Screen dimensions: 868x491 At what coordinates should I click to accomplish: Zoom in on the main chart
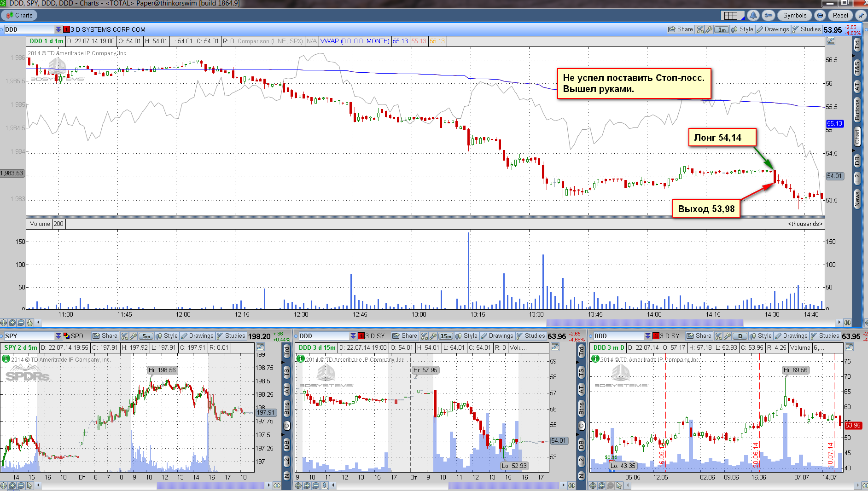point(12,323)
